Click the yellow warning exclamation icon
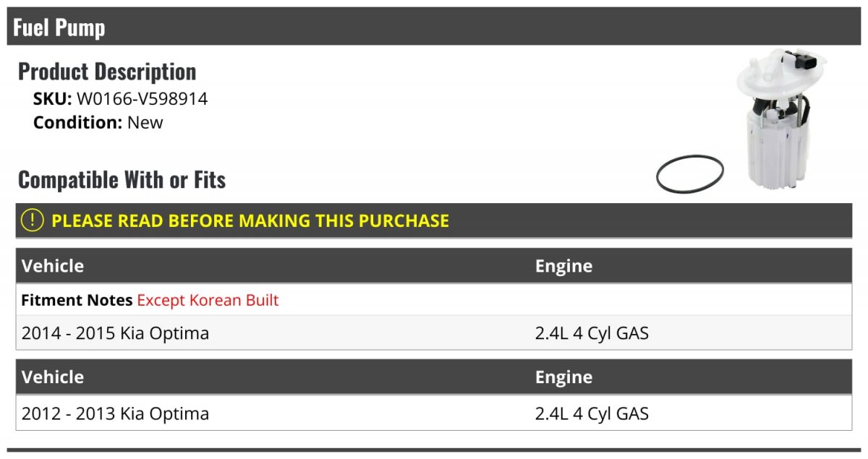Viewport: 868px width, 459px height. coord(33,220)
